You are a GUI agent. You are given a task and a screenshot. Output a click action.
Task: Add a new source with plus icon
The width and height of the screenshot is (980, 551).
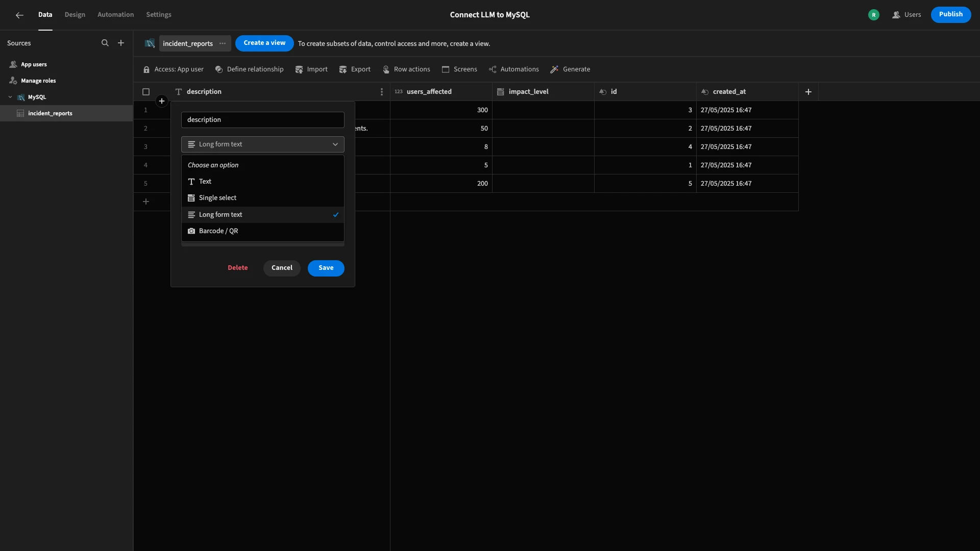[x=121, y=43]
